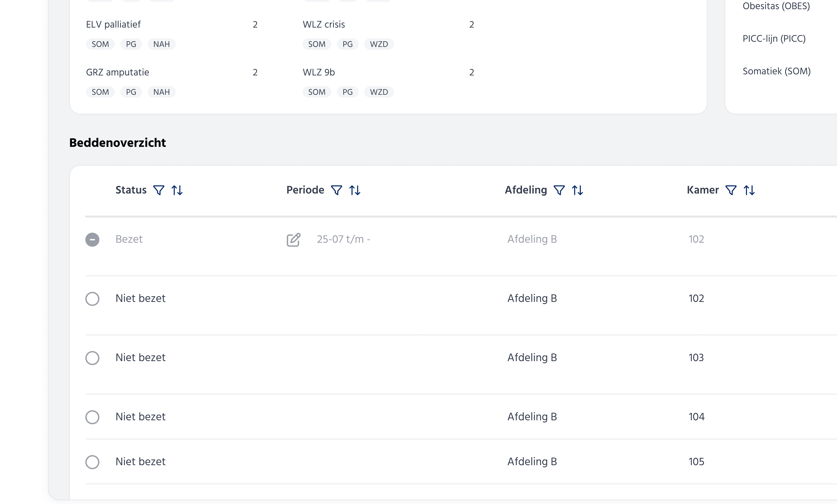
Task: Edit the 25-07 t/m period entry
Action: tap(293, 240)
